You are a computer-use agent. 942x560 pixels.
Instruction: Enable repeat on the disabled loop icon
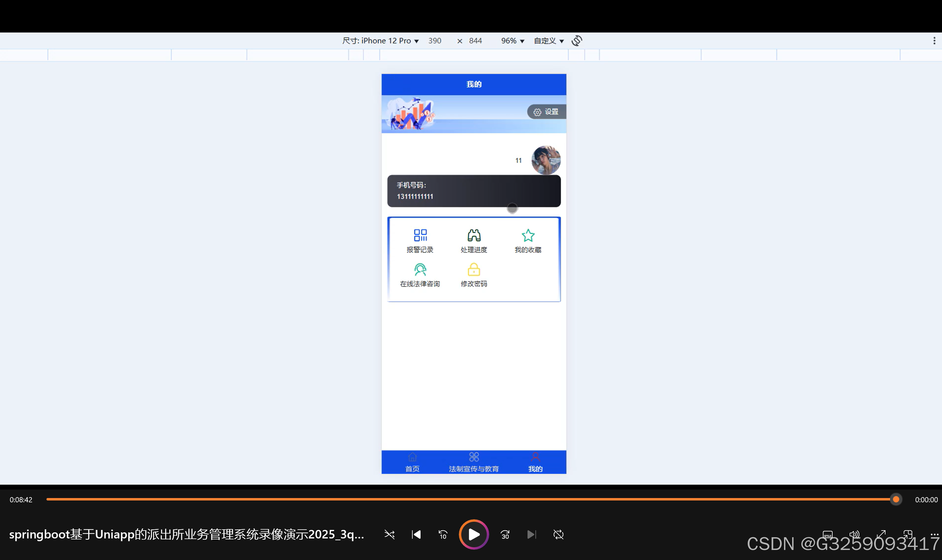click(559, 534)
